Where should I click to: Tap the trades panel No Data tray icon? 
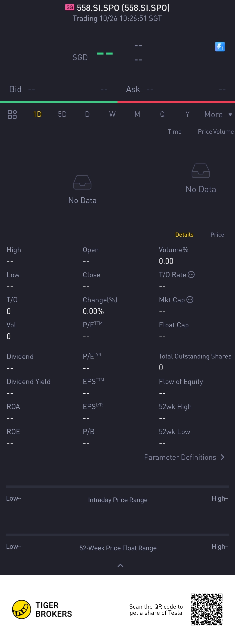click(x=201, y=171)
